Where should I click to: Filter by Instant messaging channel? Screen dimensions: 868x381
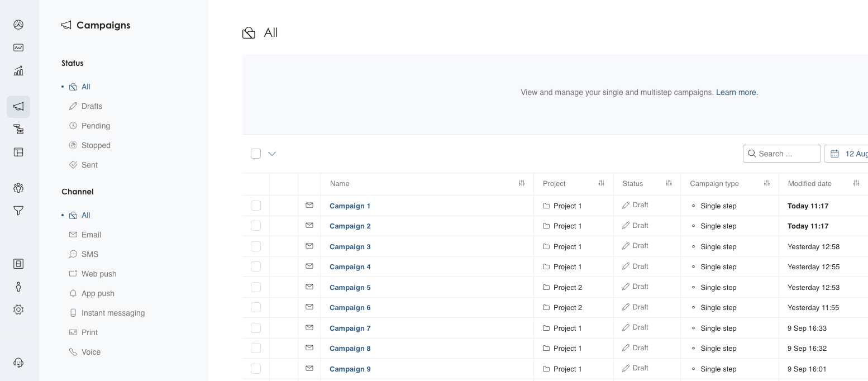[113, 313]
